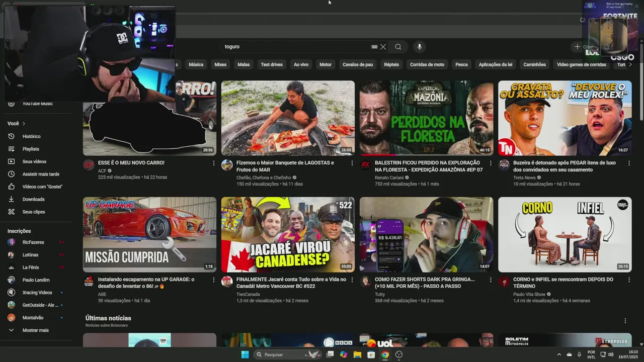Select the Cavalos de pau chip
This screenshot has width=644, height=362.
(x=358, y=64)
